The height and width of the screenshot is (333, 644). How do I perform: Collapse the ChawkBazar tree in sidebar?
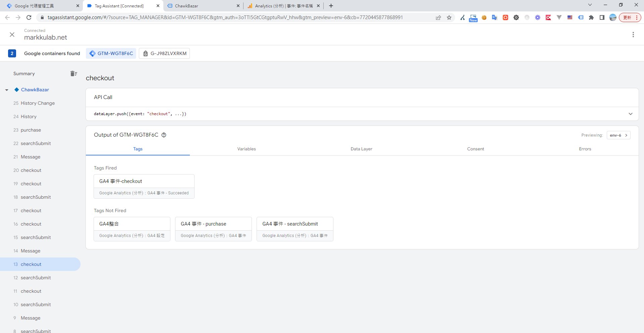[7, 90]
